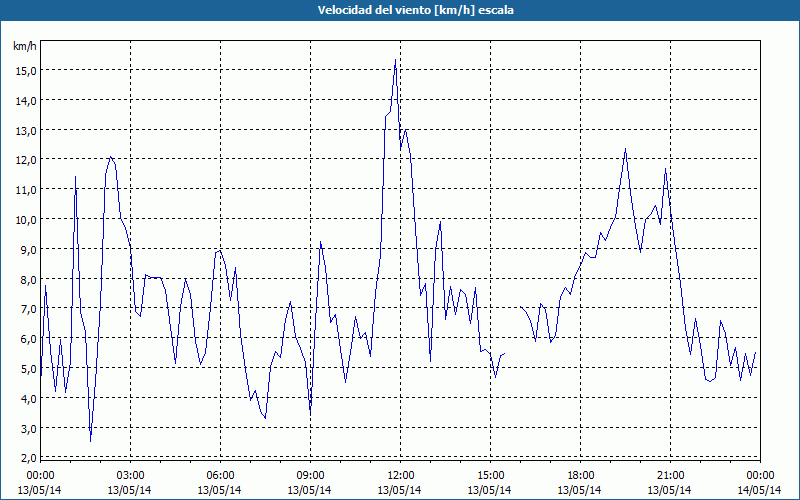Click the "4,0" y-axis value
The image size is (800, 500).
[x=28, y=399]
